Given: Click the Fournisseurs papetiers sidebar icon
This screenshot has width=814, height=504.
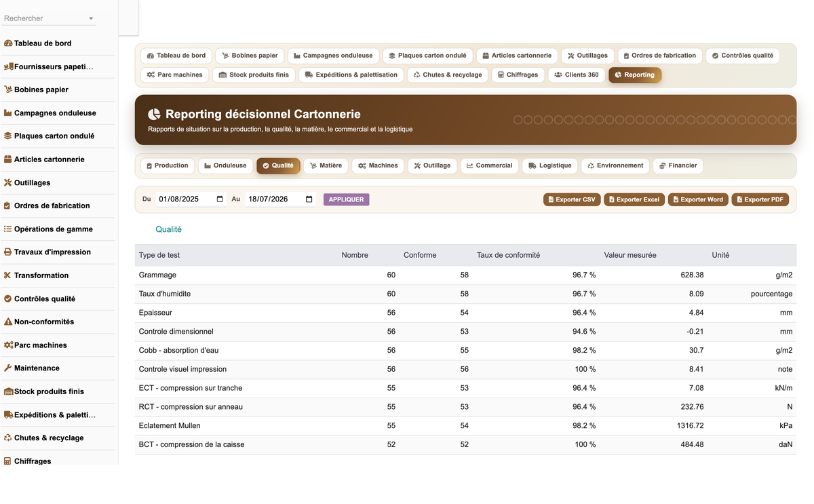Looking at the screenshot, I should (x=9, y=66).
